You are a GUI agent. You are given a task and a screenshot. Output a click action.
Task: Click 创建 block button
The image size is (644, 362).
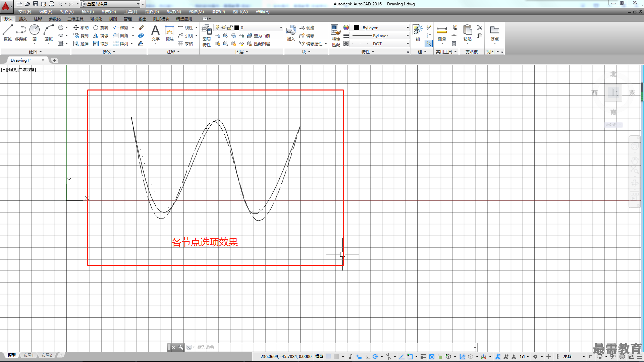point(307,27)
